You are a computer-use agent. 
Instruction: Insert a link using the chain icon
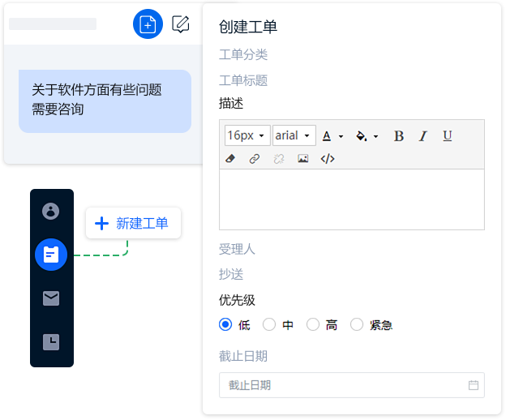[x=254, y=159]
